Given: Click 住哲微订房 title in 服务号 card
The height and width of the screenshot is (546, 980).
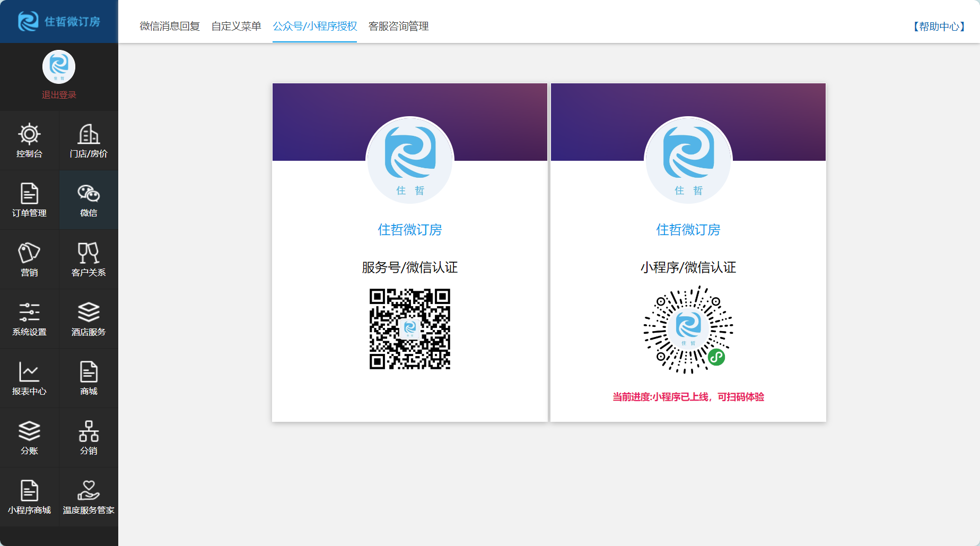Looking at the screenshot, I should click(410, 230).
